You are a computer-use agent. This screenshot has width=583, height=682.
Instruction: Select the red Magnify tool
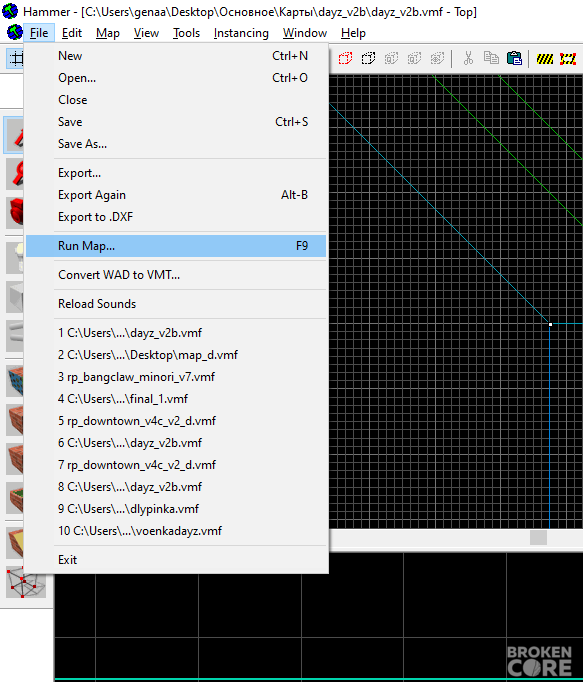[15, 174]
